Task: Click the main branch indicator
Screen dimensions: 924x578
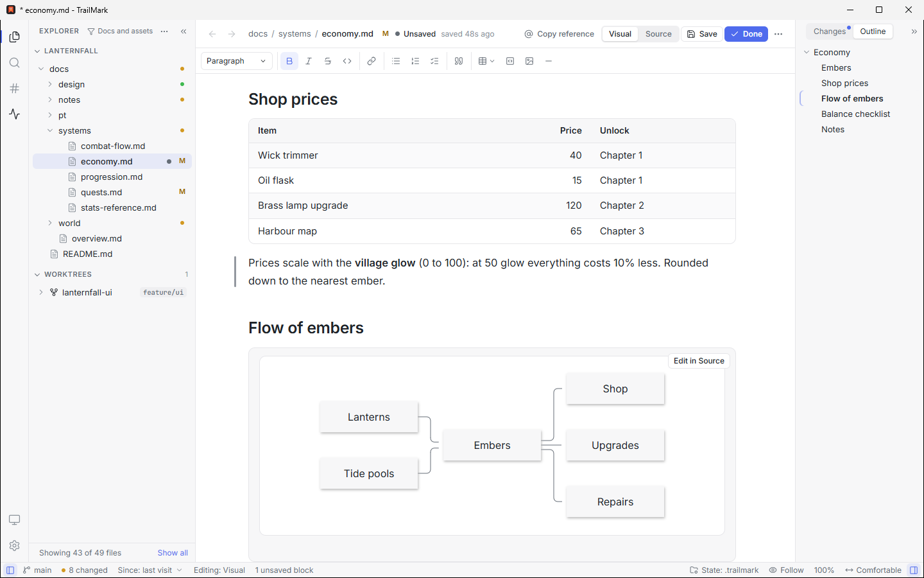Action: click(37, 570)
